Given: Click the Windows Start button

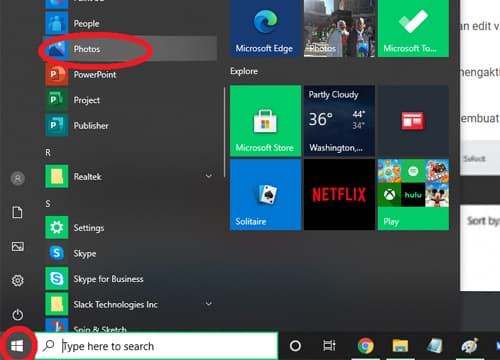Looking at the screenshot, I should click(x=17, y=346).
